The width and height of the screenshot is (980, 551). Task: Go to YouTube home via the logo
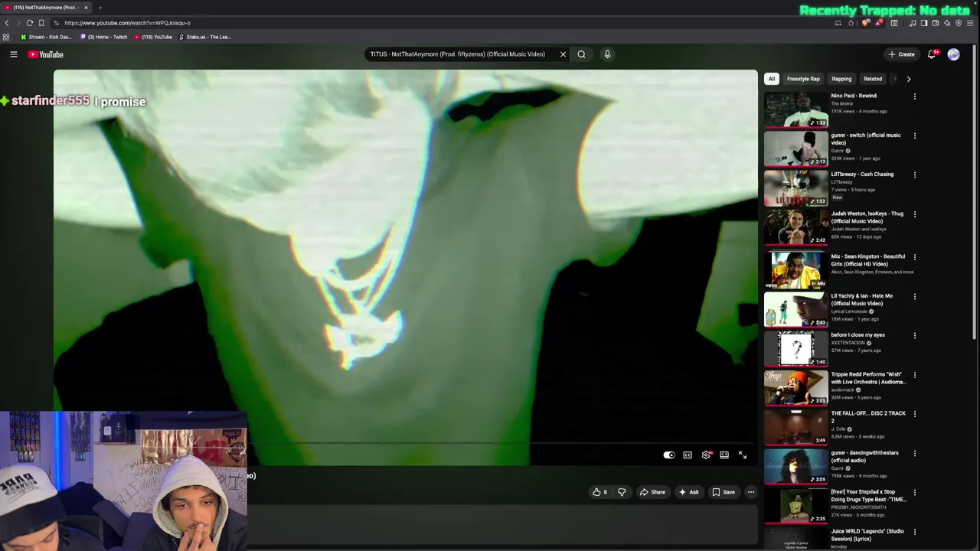point(46,54)
